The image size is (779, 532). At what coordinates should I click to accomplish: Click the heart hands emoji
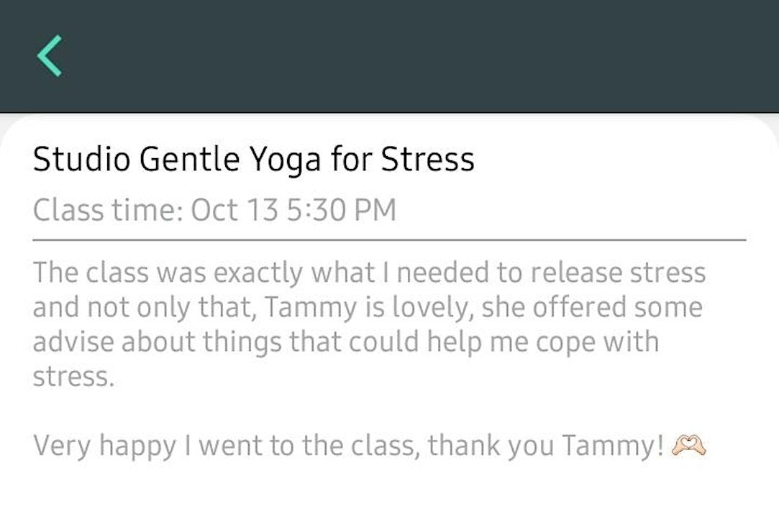tap(688, 446)
